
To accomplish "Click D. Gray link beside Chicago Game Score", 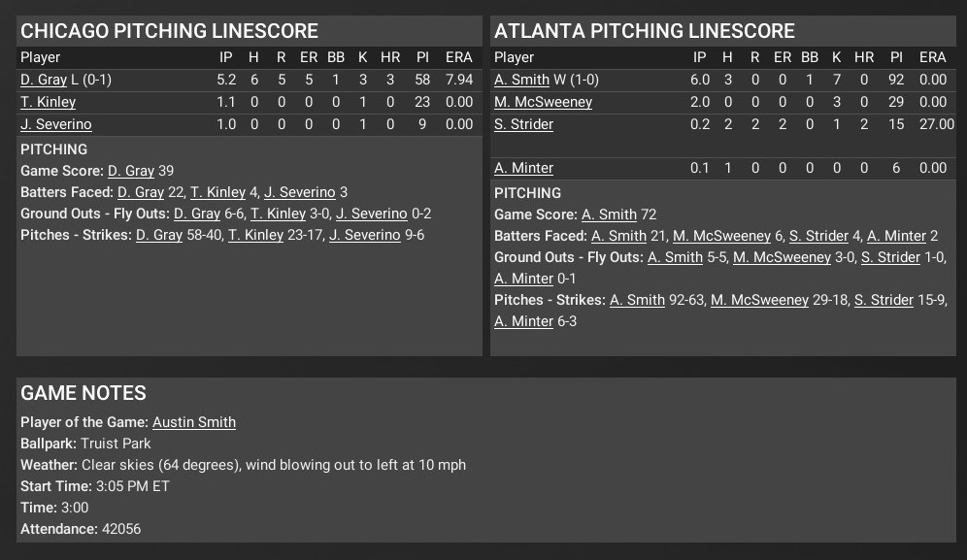I will [131, 171].
